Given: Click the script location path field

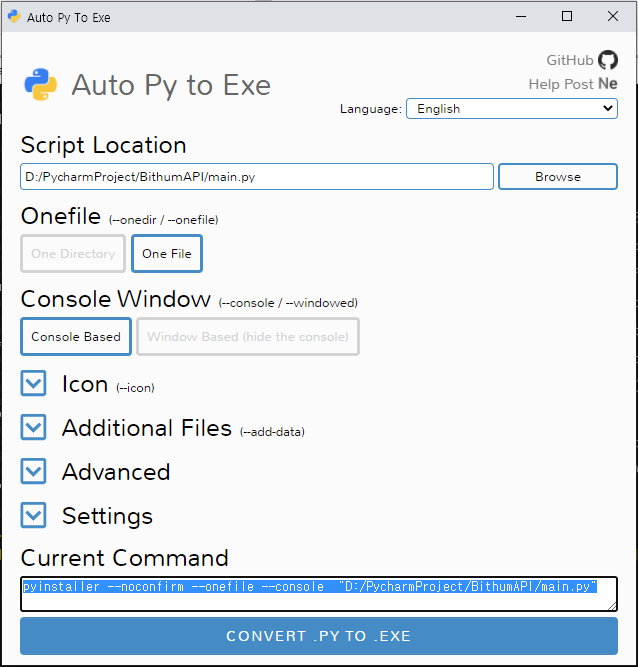Looking at the screenshot, I should pos(257,177).
